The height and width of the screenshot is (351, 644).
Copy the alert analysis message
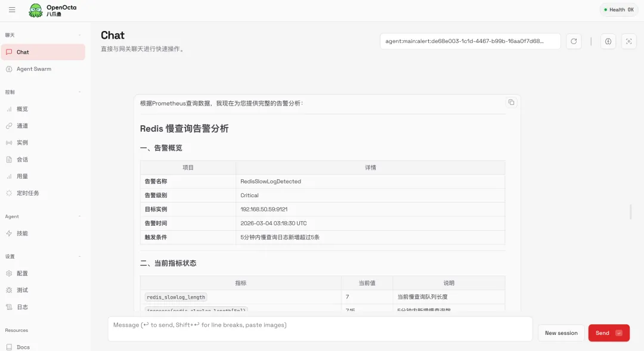pyautogui.click(x=511, y=102)
